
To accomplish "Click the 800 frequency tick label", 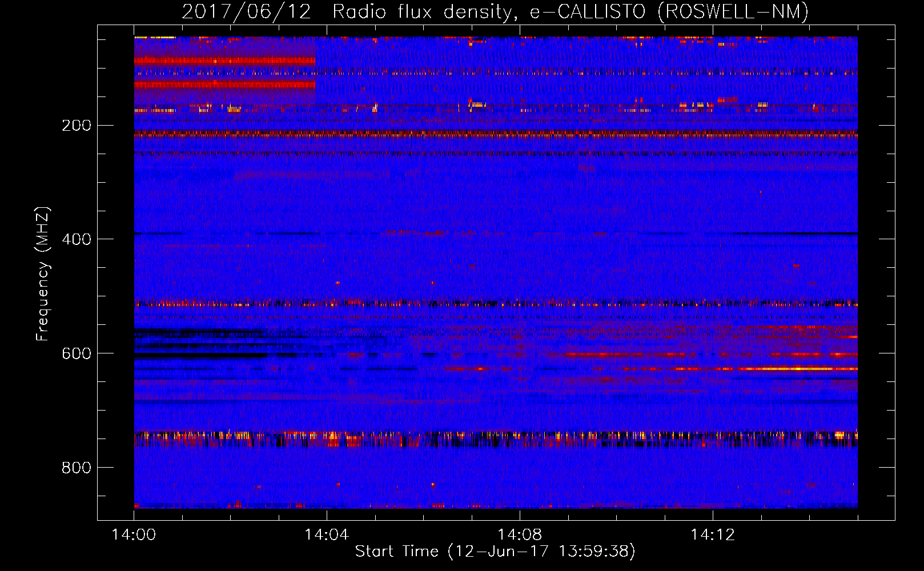I will coord(77,468).
